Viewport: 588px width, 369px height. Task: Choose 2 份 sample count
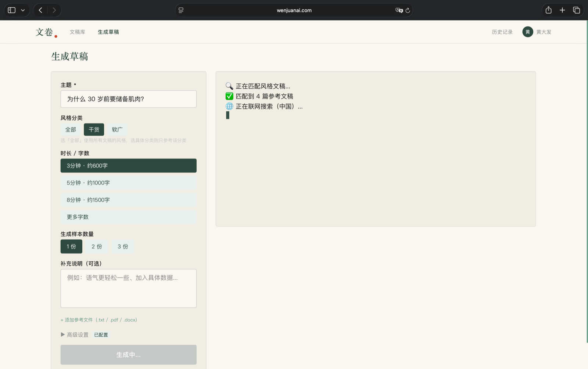coord(97,247)
